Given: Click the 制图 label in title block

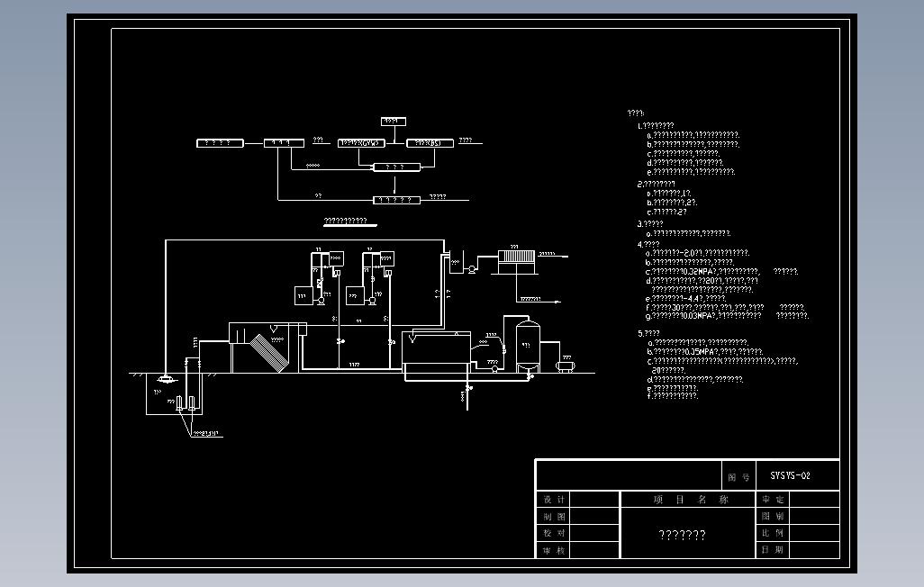Looking at the screenshot, I should coord(553,517).
